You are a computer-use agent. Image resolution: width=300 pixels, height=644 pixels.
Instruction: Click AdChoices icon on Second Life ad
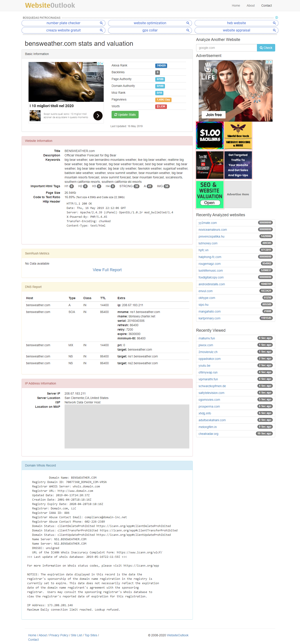pos(267,62)
